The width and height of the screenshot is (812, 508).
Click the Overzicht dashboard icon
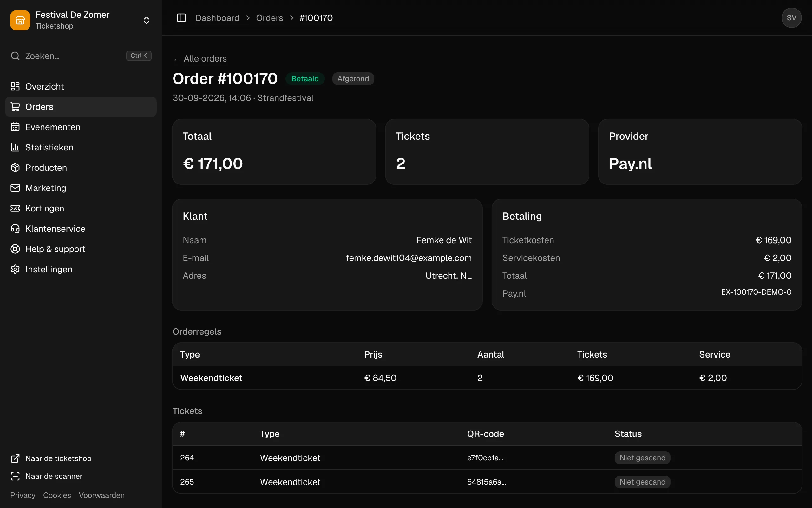15,86
